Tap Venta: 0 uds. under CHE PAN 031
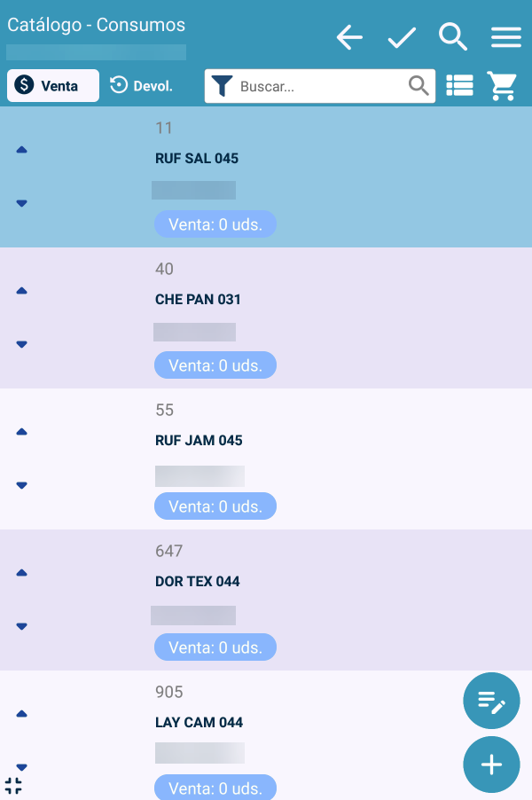The image size is (532, 800). click(215, 365)
